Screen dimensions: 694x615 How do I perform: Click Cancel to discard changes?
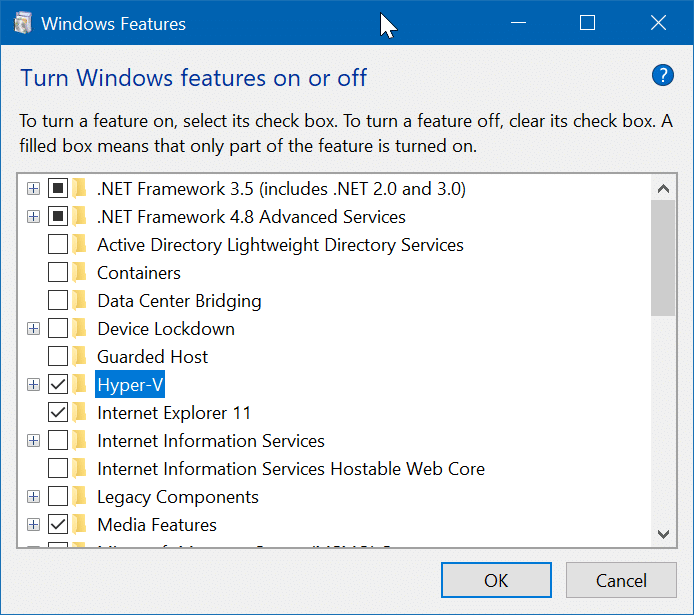click(x=621, y=580)
